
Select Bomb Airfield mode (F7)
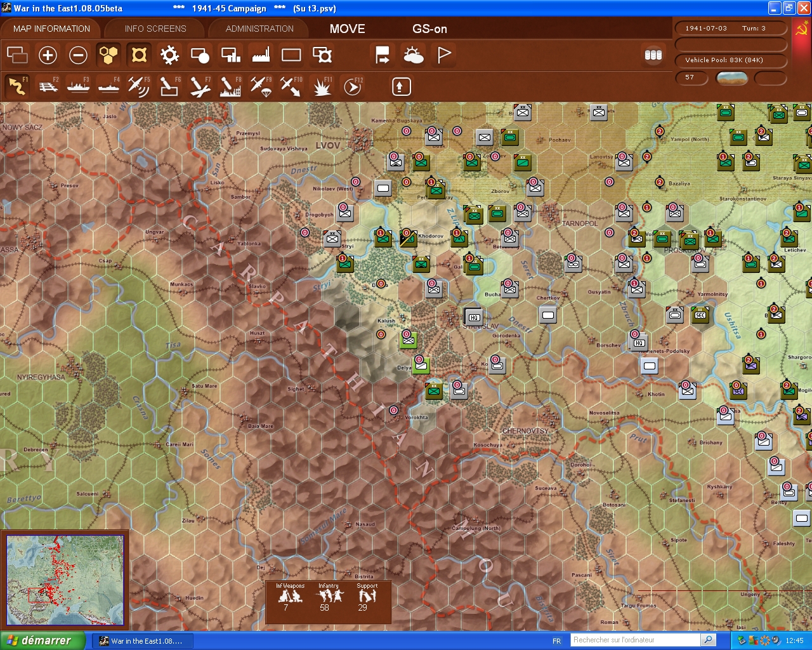[200, 86]
